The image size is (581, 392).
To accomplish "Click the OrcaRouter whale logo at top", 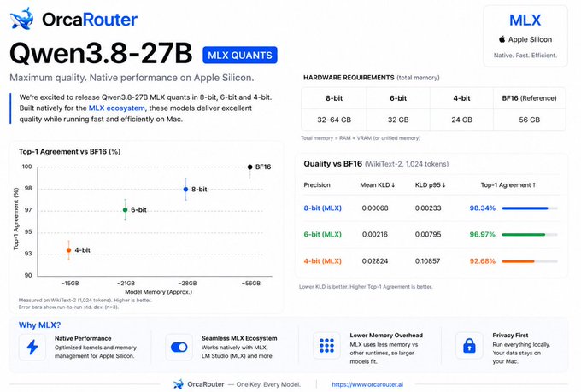I will [x=22, y=19].
